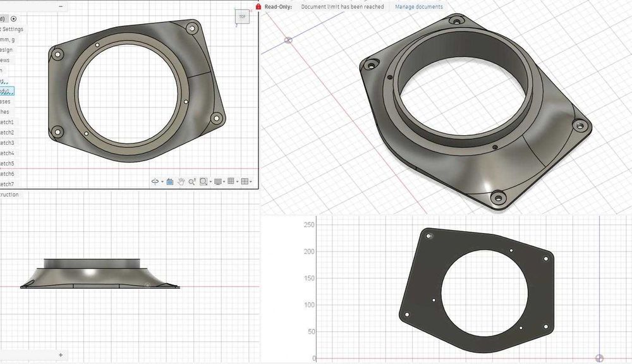The height and width of the screenshot is (364, 632).
Task: Select Sketch1 in the browser tree
Action: (7, 122)
